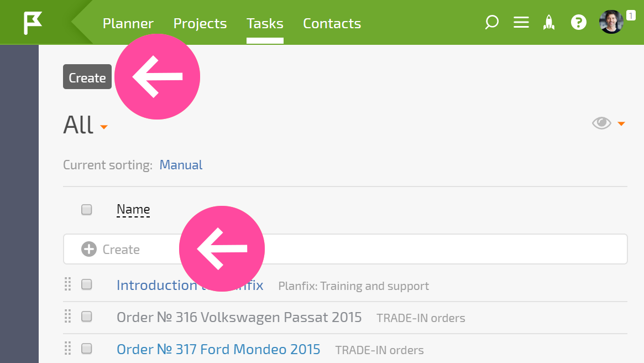Open the hamburger menu icon
Image resolution: width=644 pixels, height=363 pixels.
521,22
